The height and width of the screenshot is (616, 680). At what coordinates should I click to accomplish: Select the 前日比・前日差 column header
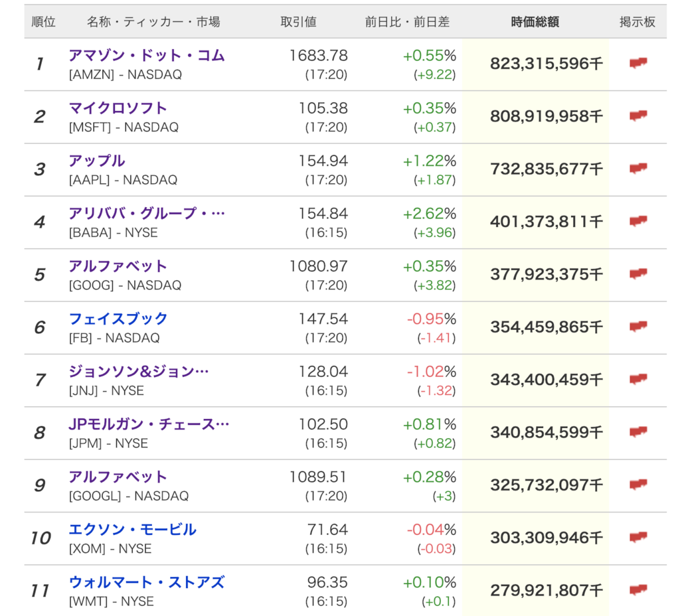pos(407,22)
